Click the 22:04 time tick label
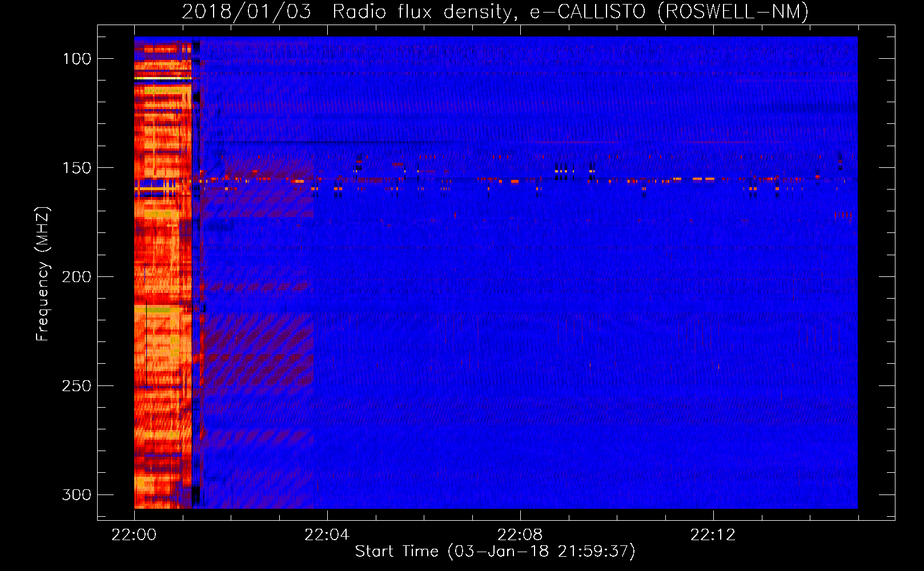Screen dimensions: 924x571 (x=327, y=535)
